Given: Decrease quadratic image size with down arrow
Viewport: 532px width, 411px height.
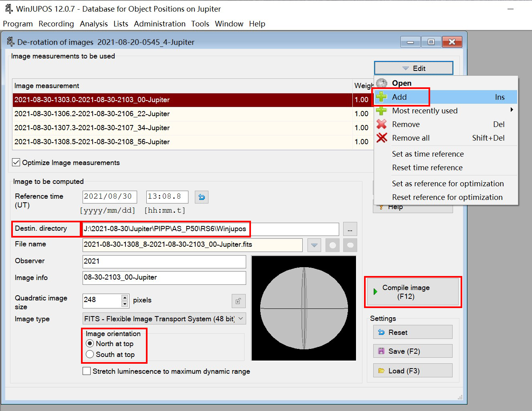Looking at the screenshot, I should point(125,304).
